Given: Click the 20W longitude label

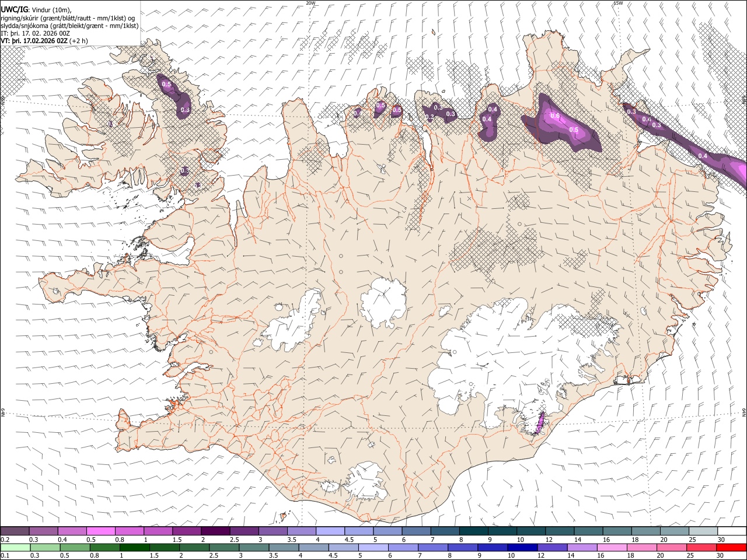Looking at the screenshot, I should coord(310,3).
